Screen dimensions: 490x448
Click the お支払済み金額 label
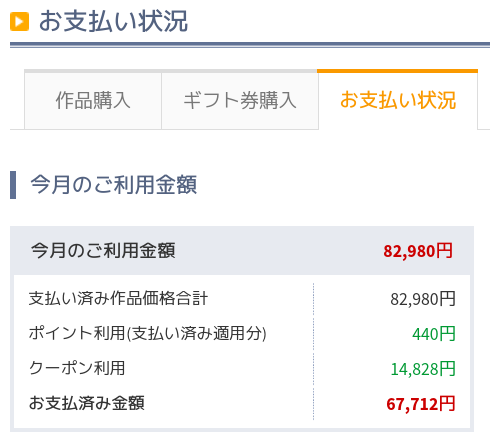(x=87, y=403)
